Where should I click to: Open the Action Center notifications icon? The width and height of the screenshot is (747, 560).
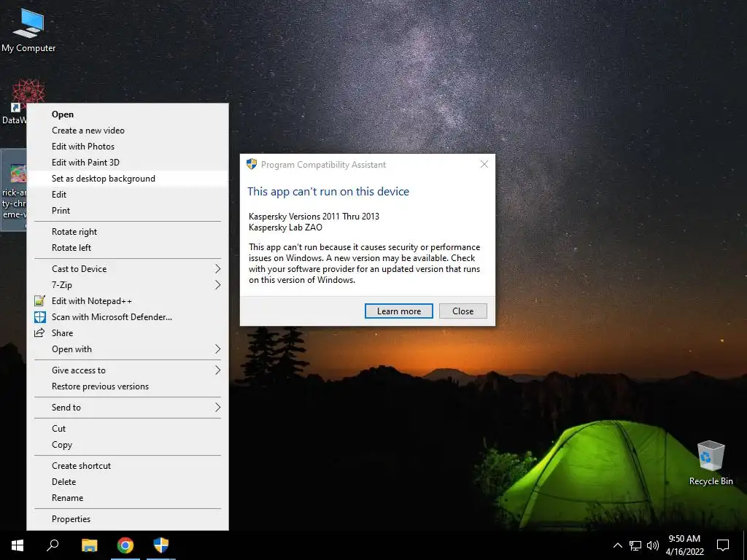click(723, 545)
